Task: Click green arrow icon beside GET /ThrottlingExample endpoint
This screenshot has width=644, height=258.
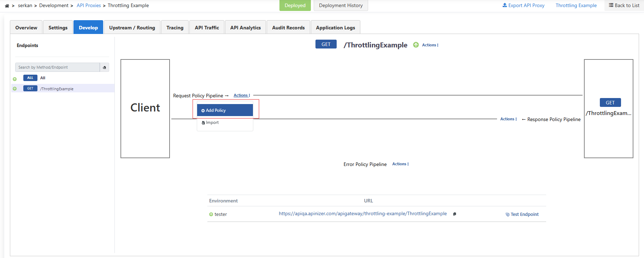Action: pyautogui.click(x=15, y=88)
